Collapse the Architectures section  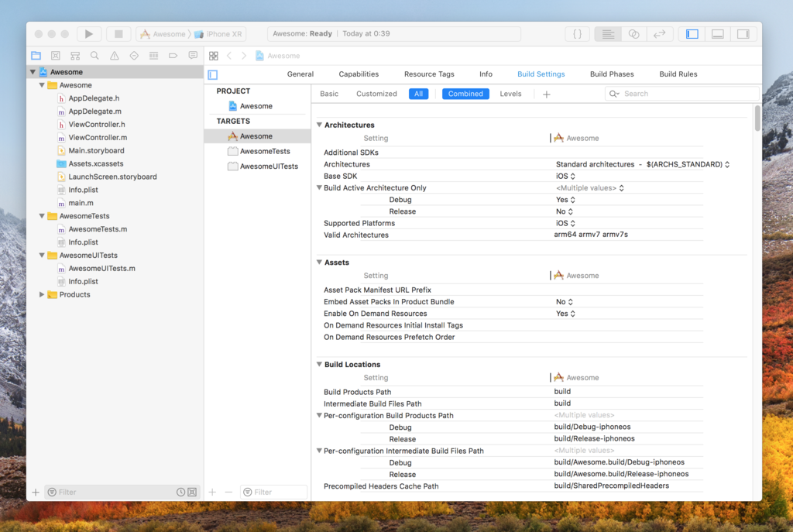pos(319,125)
